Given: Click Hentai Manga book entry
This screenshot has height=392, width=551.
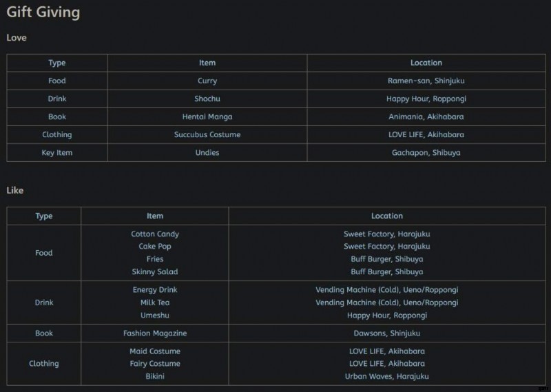Looking at the screenshot, I should point(207,117).
